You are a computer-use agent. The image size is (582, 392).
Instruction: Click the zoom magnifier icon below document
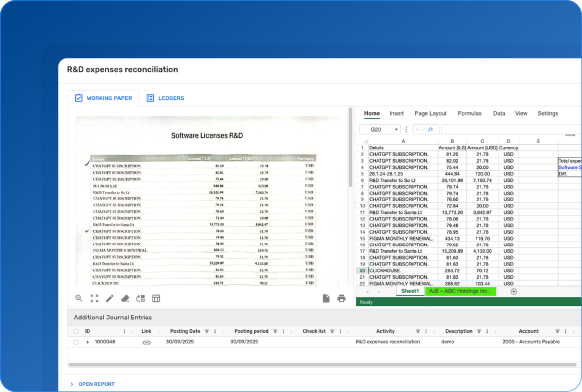click(x=79, y=298)
